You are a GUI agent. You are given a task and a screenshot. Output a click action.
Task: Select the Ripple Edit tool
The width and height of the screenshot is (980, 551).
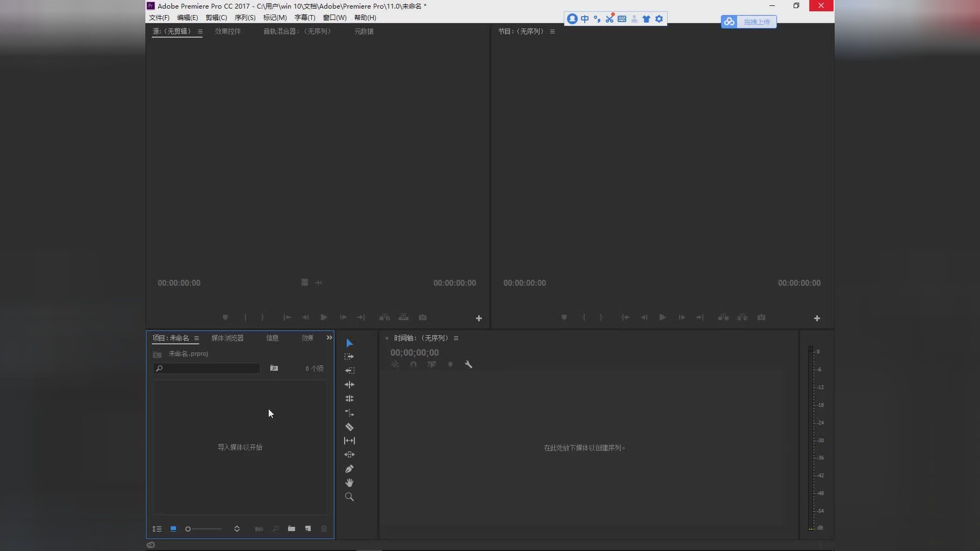pos(349,385)
